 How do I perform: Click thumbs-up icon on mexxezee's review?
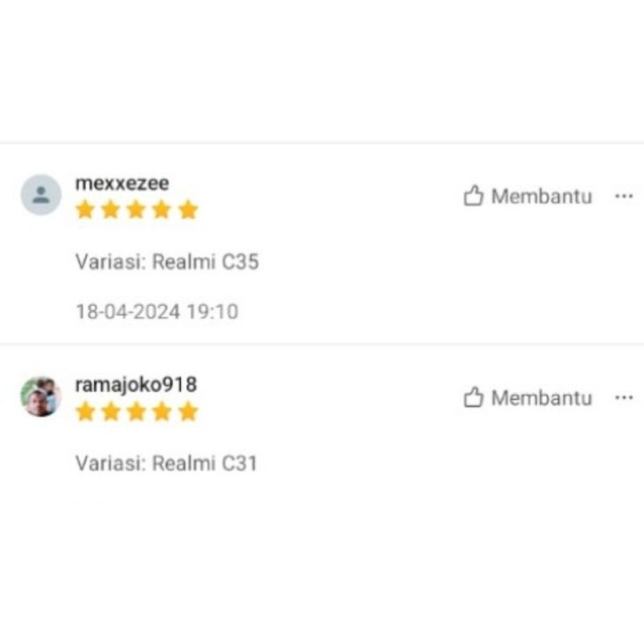[x=473, y=195]
